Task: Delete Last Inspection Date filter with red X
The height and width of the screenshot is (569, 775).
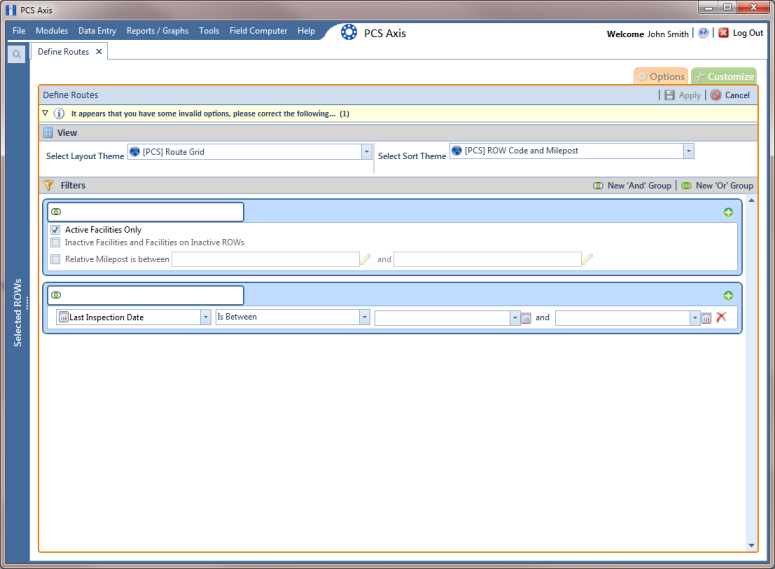Action: point(721,317)
